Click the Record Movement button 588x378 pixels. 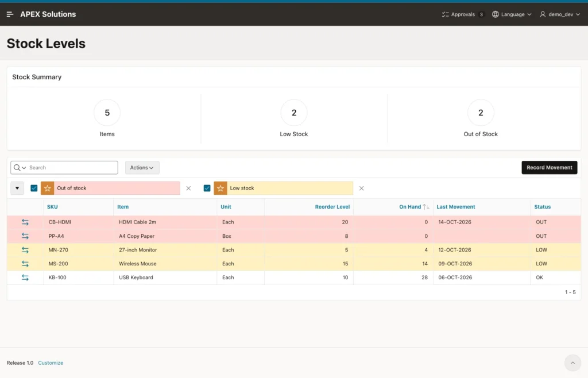(x=550, y=168)
